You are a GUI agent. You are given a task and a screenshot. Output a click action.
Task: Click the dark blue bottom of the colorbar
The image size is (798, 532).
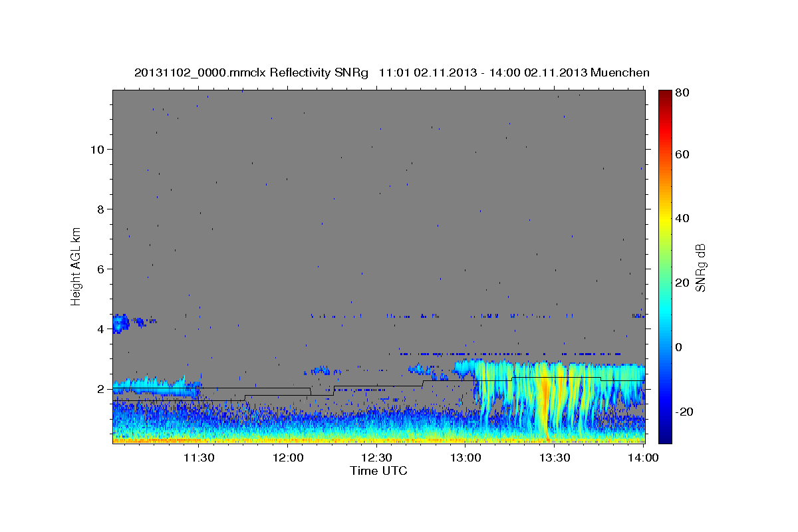[664, 436]
